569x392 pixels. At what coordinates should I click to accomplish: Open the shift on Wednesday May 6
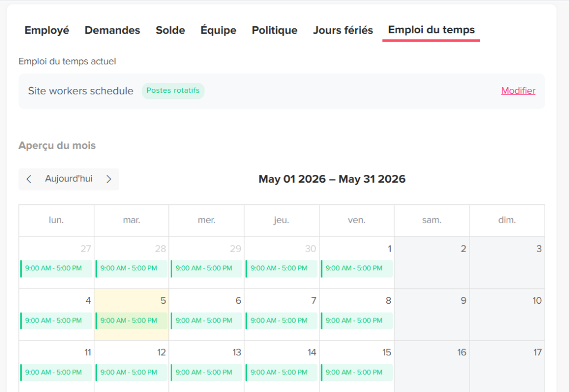tap(207, 320)
